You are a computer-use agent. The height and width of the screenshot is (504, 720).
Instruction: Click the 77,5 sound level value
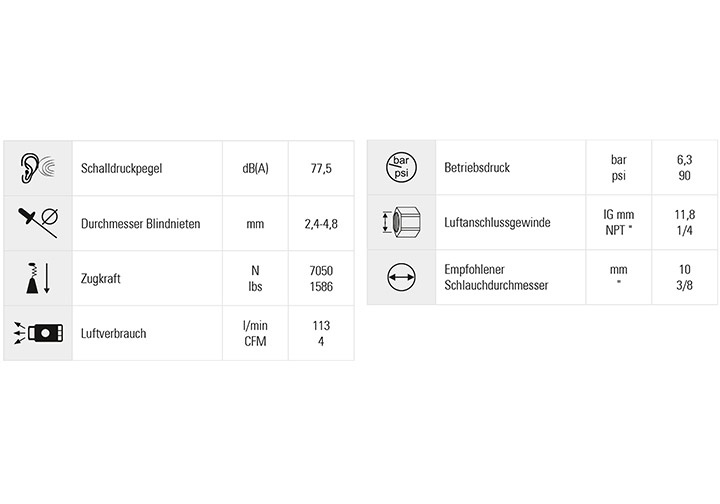pyautogui.click(x=321, y=168)
